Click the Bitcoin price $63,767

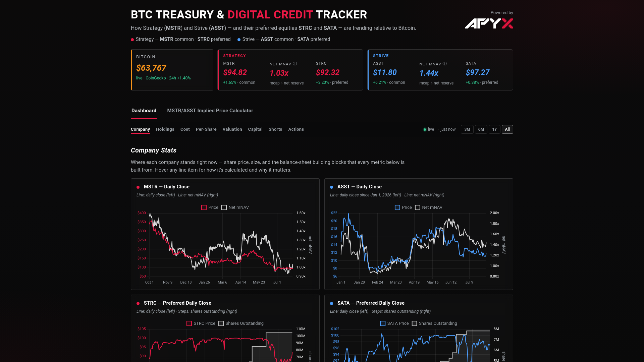tap(151, 68)
